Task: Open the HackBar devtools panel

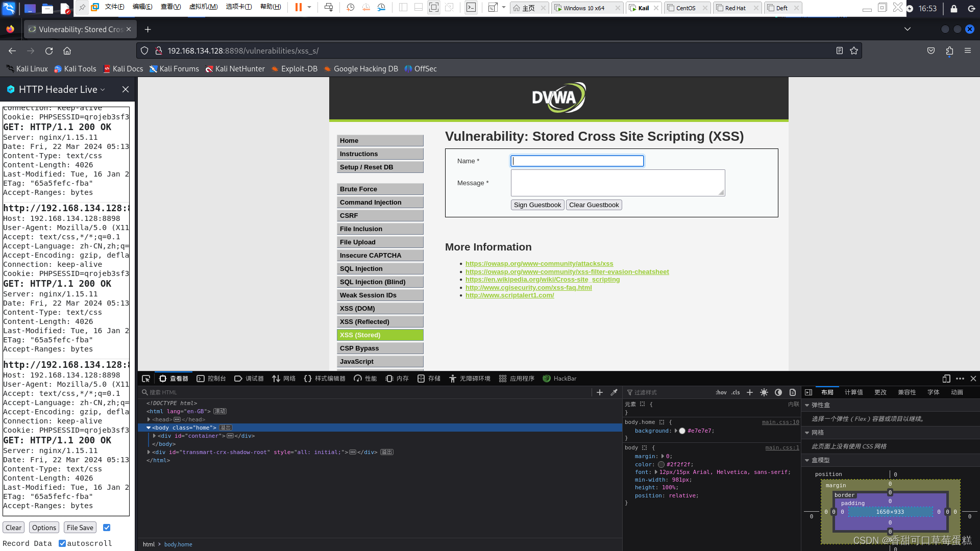Action: tap(559, 378)
